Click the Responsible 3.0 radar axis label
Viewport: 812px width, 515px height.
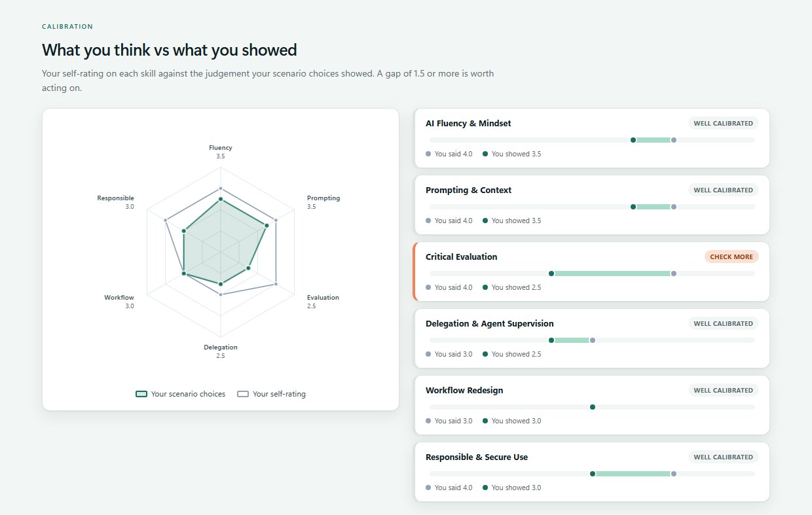coord(116,202)
